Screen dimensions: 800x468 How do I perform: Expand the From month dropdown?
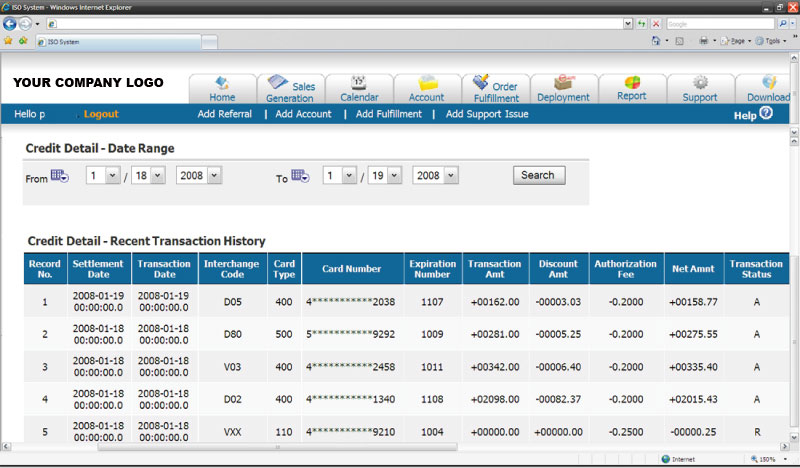112,176
